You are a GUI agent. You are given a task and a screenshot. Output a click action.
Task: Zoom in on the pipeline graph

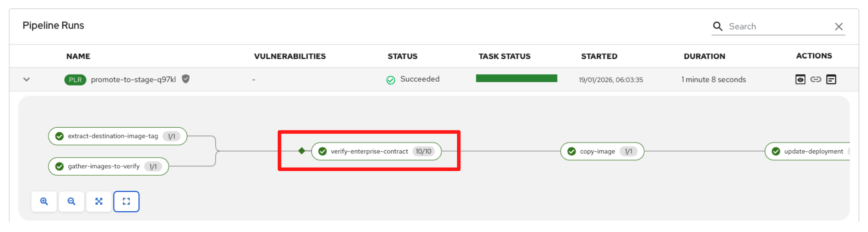[44, 201]
